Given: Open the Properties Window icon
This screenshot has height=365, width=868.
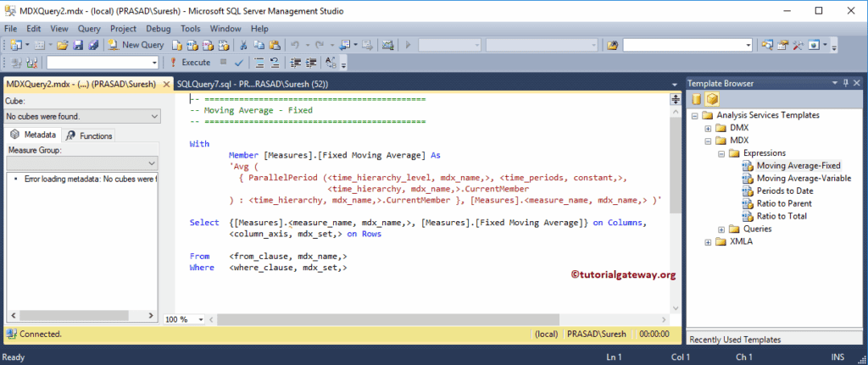Looking at the screenshot, I should point(782,45).
